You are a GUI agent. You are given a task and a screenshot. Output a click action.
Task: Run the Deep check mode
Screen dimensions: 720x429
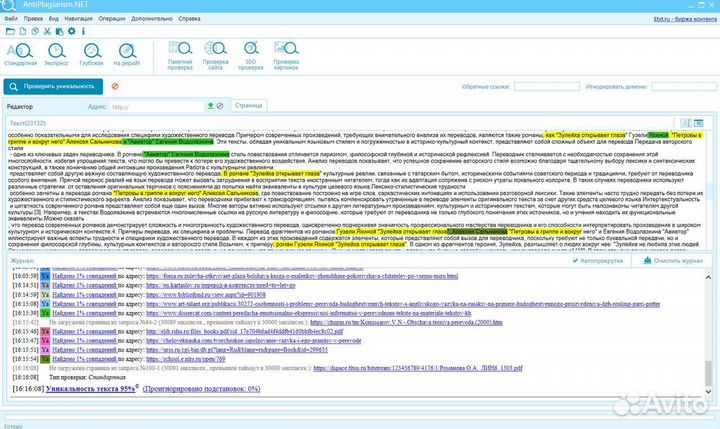(x=91, y=54)
